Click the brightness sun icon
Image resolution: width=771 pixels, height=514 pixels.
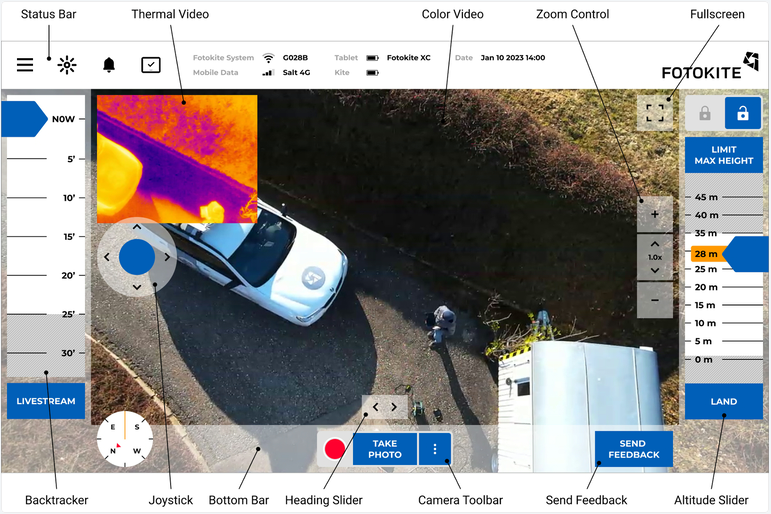pos(67,65)
